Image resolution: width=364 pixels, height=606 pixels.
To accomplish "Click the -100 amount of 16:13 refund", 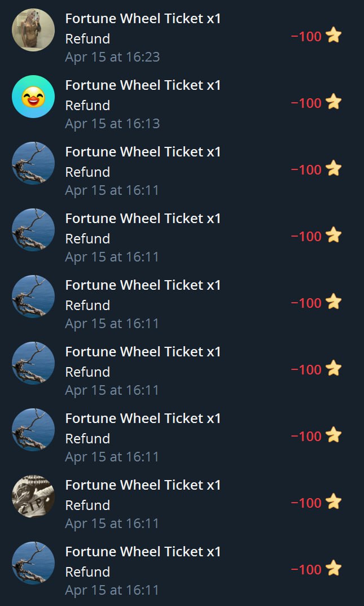I will 306,103.
